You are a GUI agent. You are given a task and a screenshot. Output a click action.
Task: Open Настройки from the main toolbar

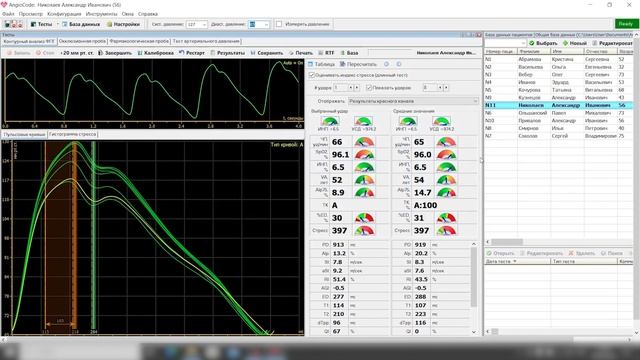click(x=123, y=24)
